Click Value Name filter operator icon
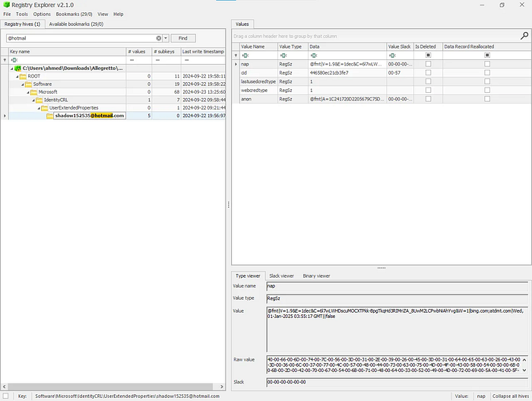The width and height of the screenshot is (532, 401). (245, 56)
